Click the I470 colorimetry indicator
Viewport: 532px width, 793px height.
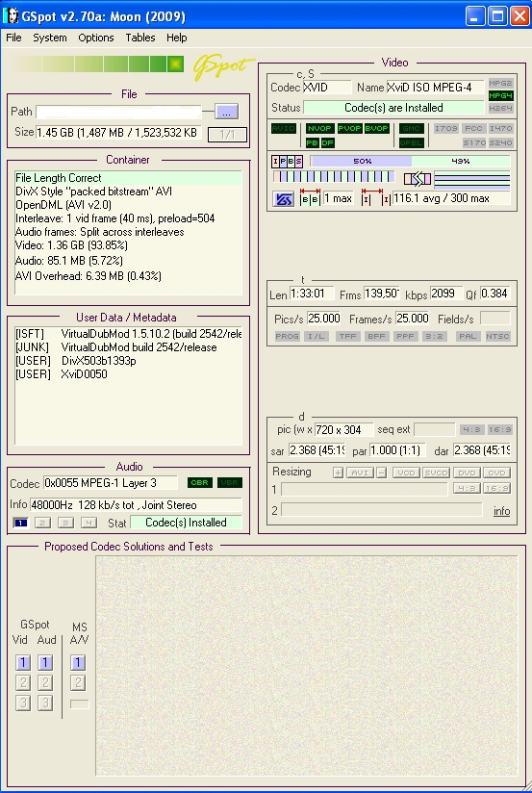500,128
